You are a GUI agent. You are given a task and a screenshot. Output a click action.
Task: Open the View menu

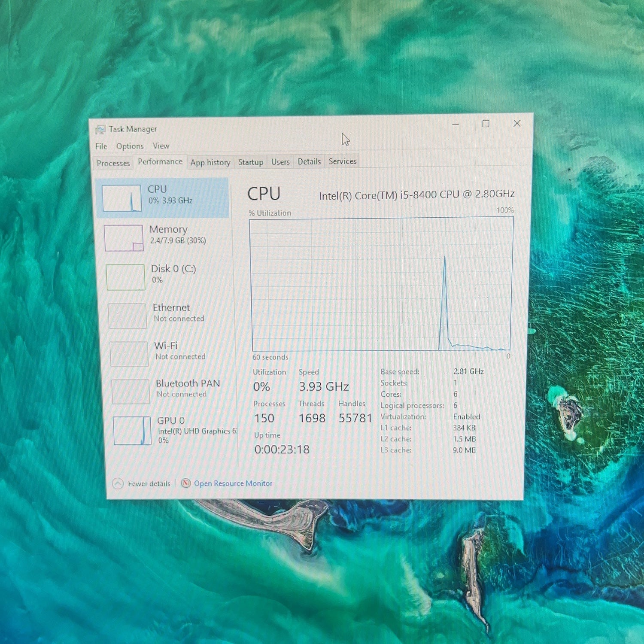coord(161,146)
